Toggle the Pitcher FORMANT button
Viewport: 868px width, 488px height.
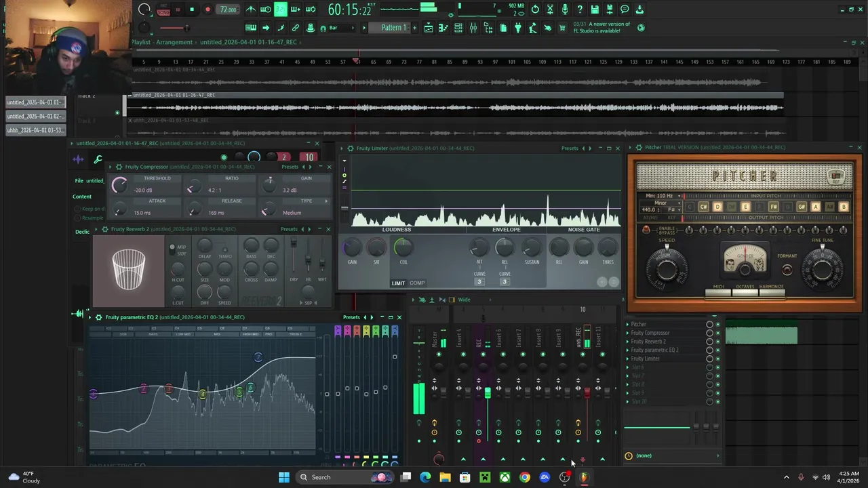[x=787, y=269]
